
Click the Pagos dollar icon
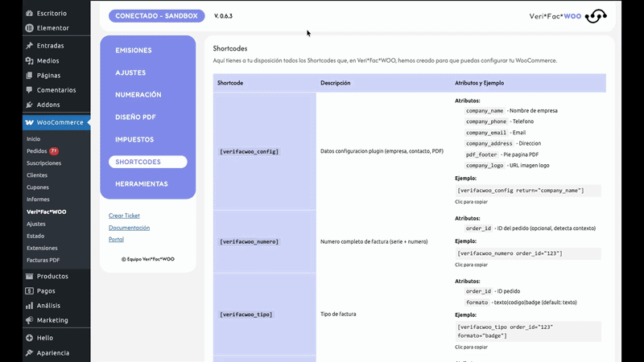[29, 291]
